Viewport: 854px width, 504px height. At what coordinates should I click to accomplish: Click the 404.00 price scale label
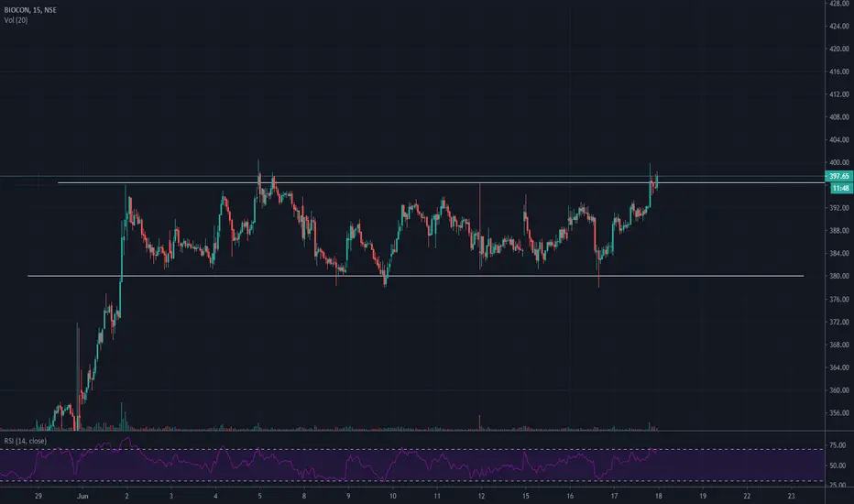coord(839,139)
